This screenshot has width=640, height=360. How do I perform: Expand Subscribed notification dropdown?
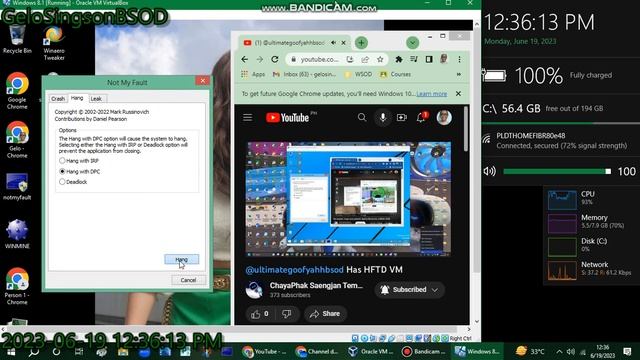(435, 290)
